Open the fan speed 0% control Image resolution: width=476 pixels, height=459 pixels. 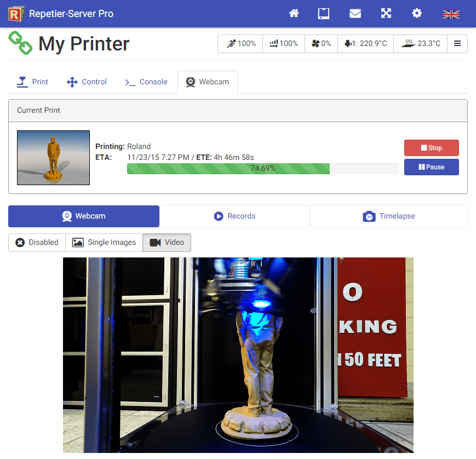321,44
